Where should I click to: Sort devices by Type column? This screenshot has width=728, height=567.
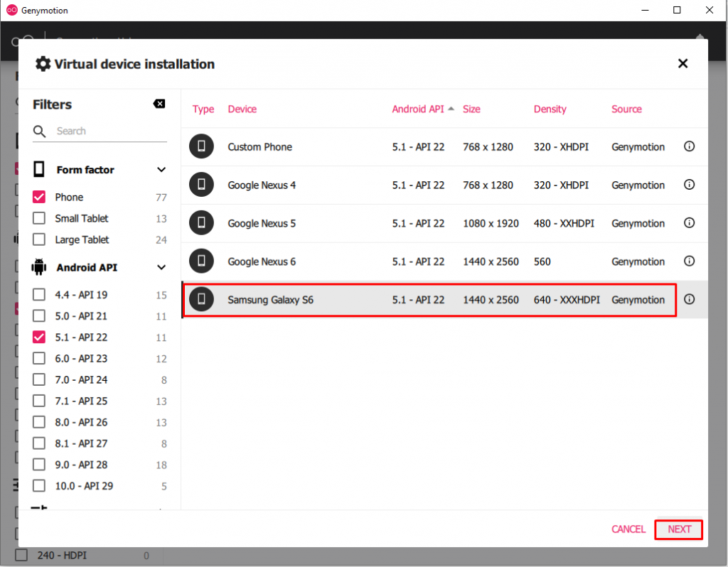pyautogui.click(x=203, y=109)
